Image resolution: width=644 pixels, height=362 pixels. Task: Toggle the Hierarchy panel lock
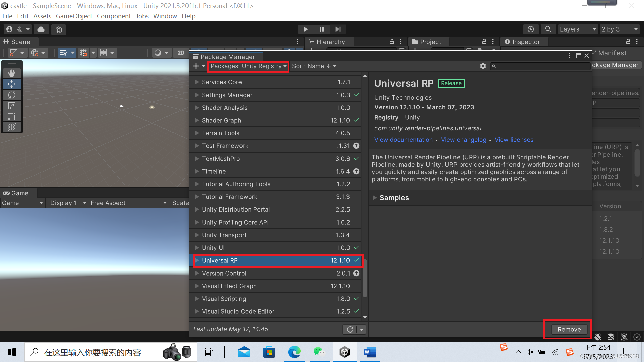point(392,42)
